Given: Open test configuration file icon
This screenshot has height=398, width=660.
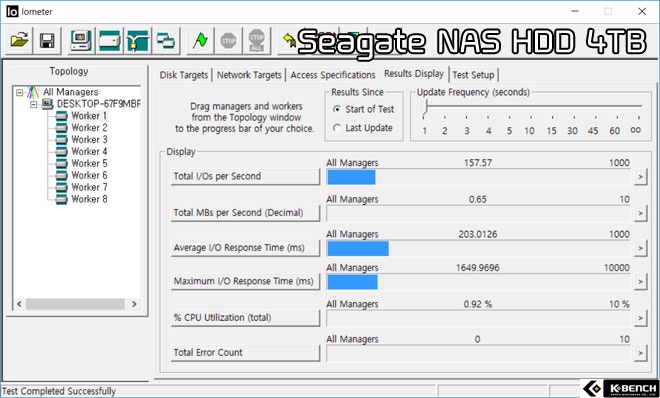Looking at the screenshot, I should click(19, 41).
